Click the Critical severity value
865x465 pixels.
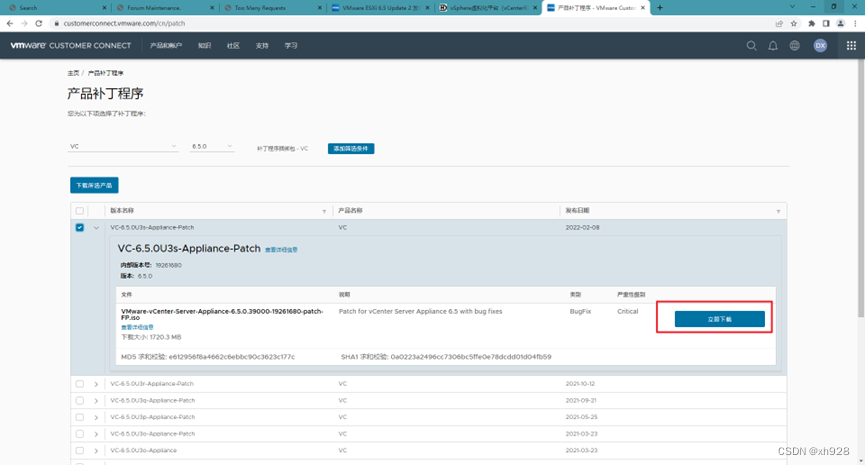point(628,312)
